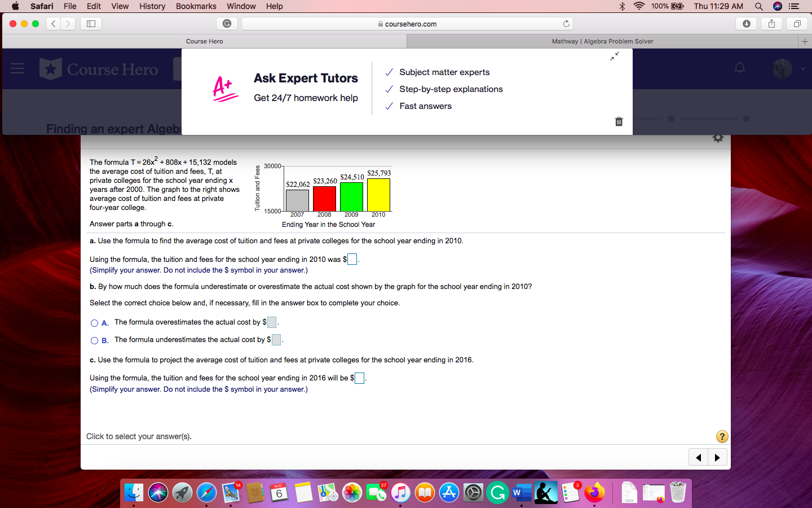Click the red 2008 bar in chart
Image resolution: width=812 pixels, height=508 pixels.
click(324, 199)
